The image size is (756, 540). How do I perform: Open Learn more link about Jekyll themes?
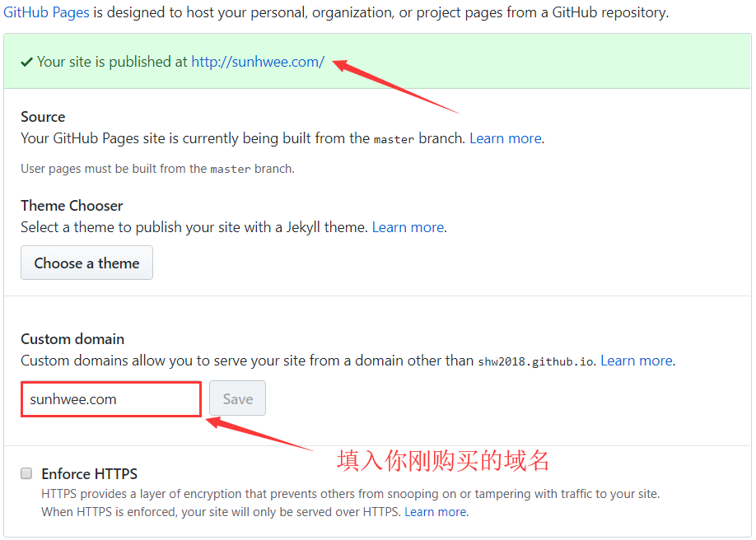(x=408, y=227)
